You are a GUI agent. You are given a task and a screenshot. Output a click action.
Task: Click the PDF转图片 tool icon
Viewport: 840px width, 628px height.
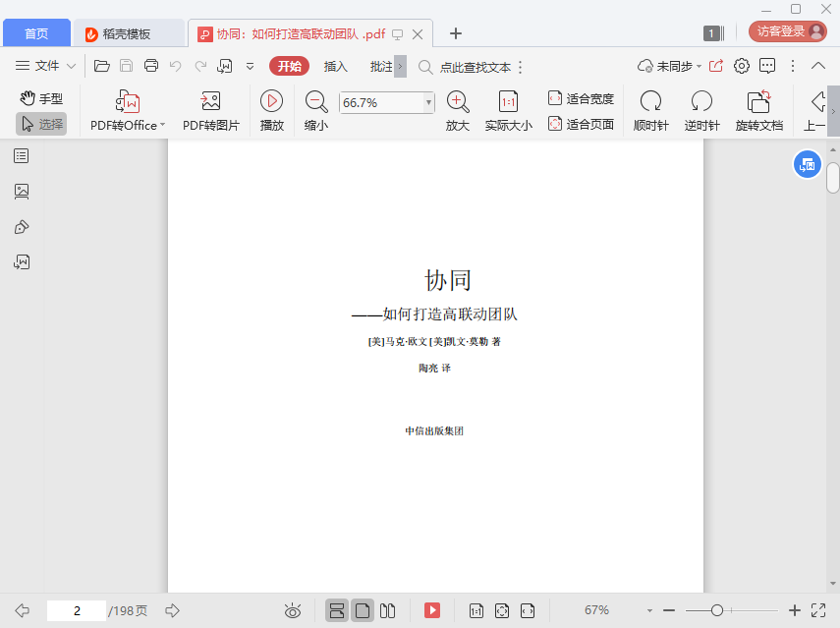[210, 101]
